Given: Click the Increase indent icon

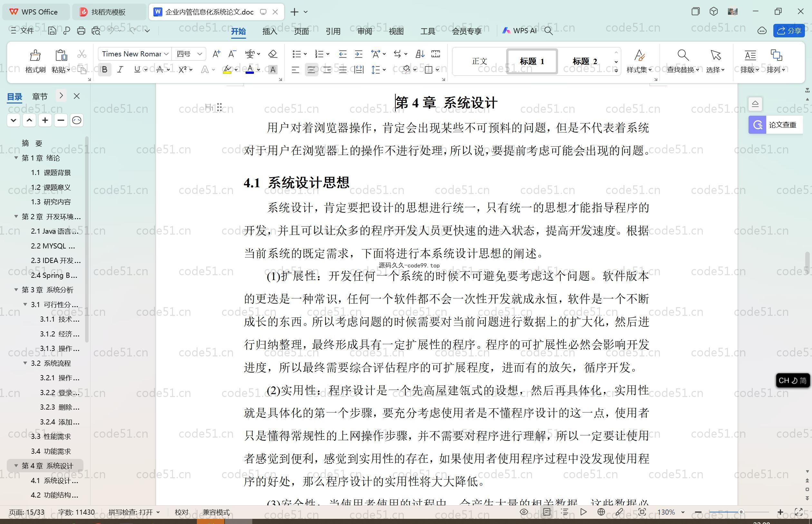Looking at the screenshot, I should click(359, 54).
